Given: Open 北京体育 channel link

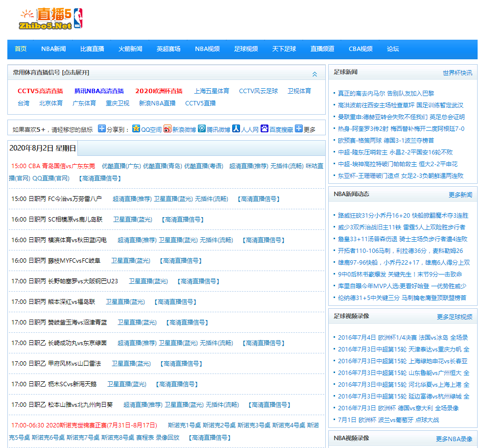Looking at the screenshot, I should [51, 103].
